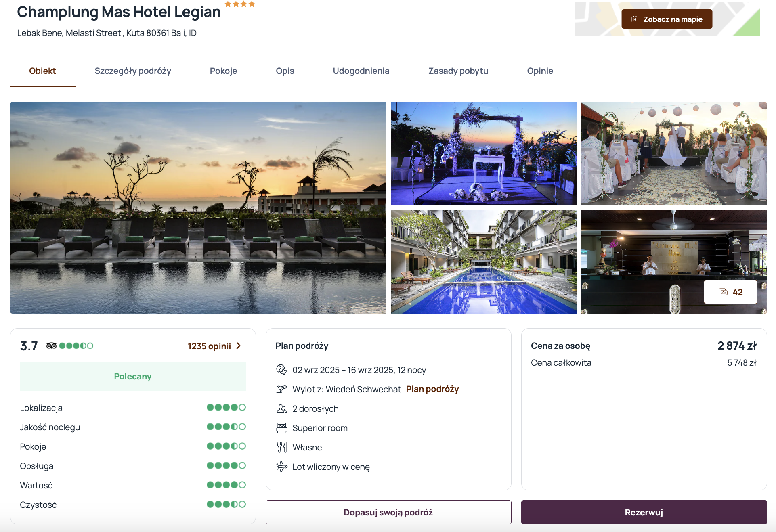Open the courtyard swimming pool photo
This screenshot has height=532, width=776.
(x=483, y=262)
